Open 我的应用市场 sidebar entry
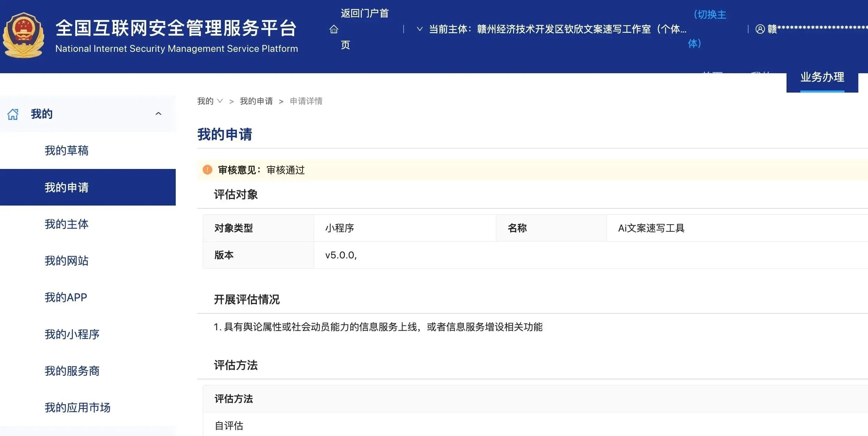This screenshot has height=436, width=868. (x=78, y=407)
